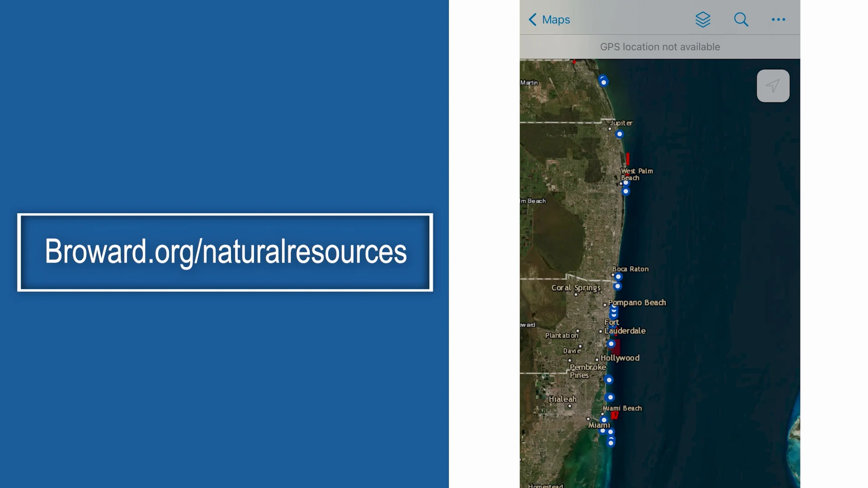Tap marker cluster under Pompano Beach label
868x488 pixels.
tap(613, 312)
